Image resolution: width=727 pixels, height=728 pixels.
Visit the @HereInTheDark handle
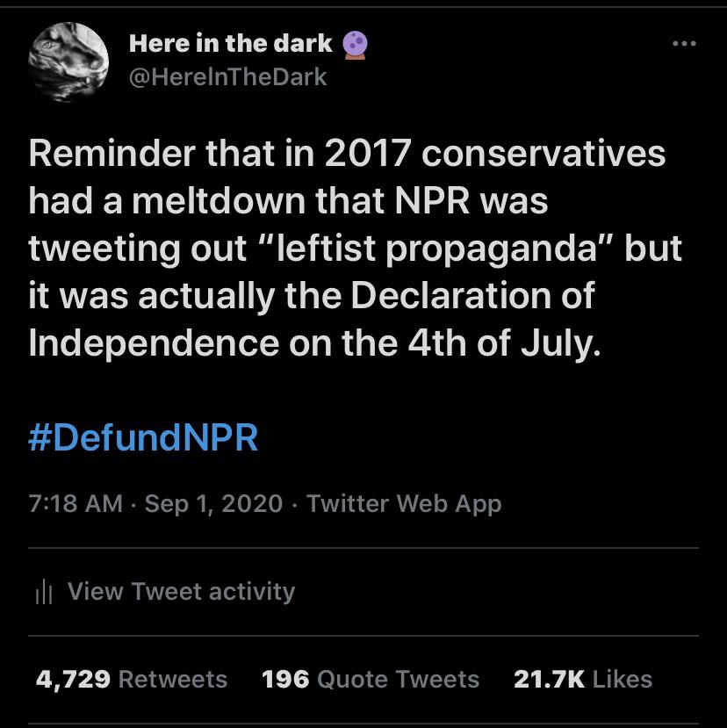pyautogui.click(x=227, y=77)
